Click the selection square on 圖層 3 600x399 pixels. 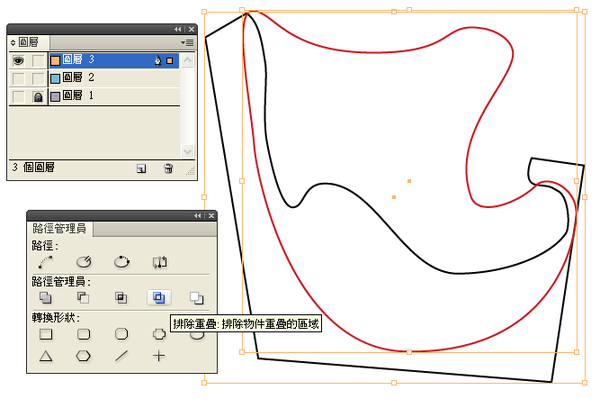point(170,60)
